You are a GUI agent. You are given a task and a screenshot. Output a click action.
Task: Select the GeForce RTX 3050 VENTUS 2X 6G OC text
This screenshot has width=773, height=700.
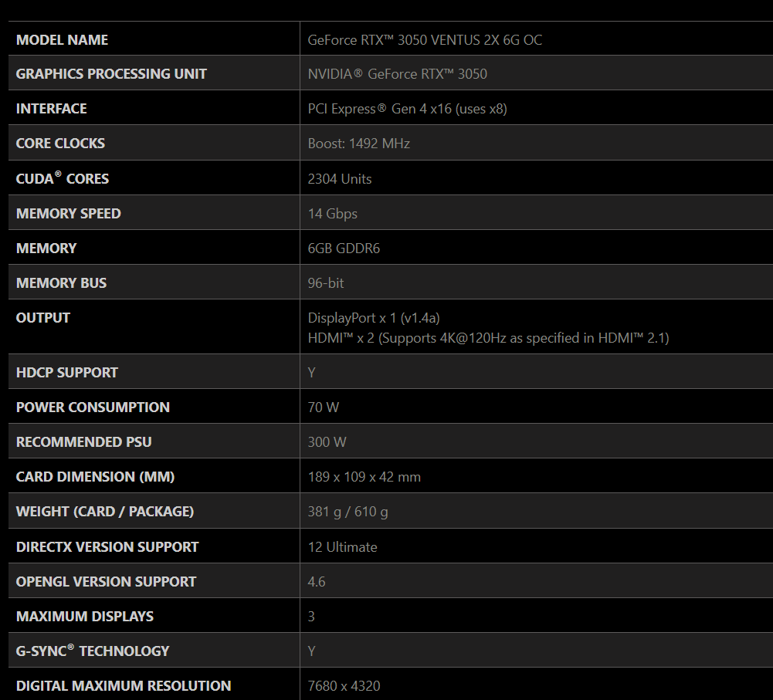coord(425,40)
